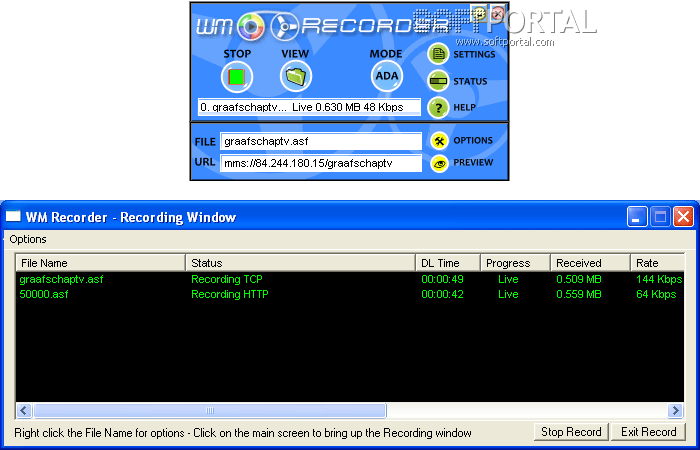Screen dimensions: 700x450
Task: Minimize the Recording Window
Action: tap(637, 217)
